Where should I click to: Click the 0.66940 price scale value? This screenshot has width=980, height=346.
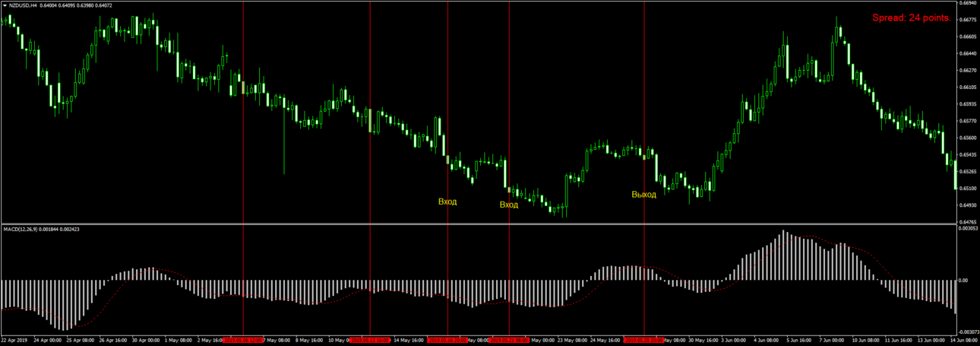[968, 3]
